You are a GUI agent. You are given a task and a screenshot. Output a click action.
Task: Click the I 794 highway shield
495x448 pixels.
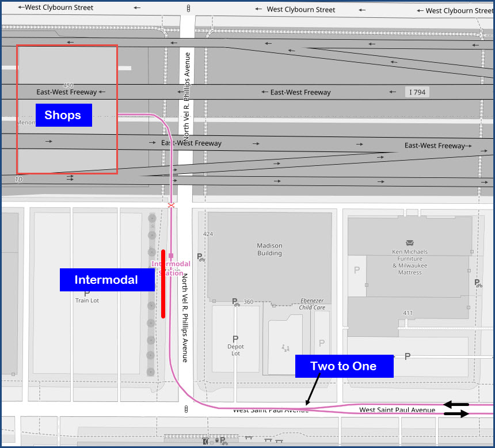(417, 92)
